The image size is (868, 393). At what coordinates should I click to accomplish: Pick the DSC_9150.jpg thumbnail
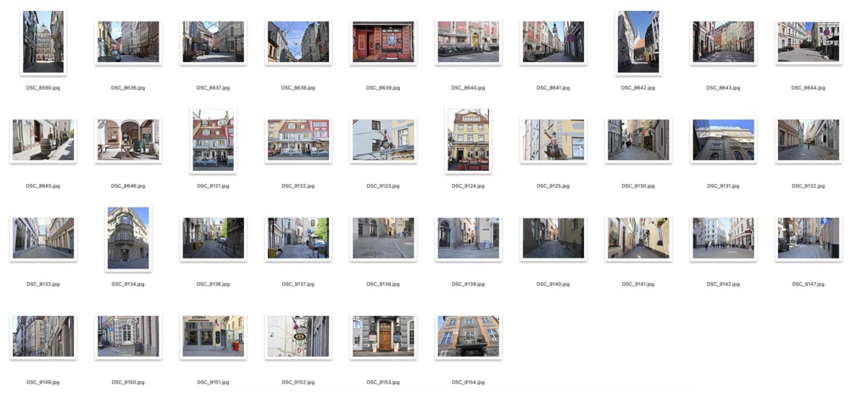tap(128, 336)
